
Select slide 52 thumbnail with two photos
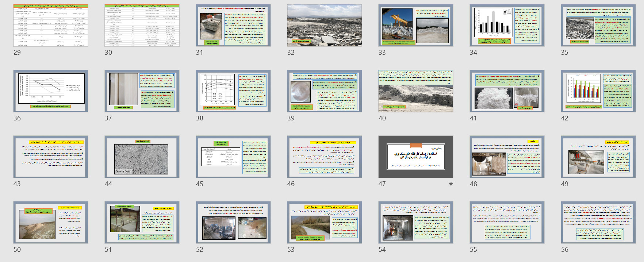[233, 222]
